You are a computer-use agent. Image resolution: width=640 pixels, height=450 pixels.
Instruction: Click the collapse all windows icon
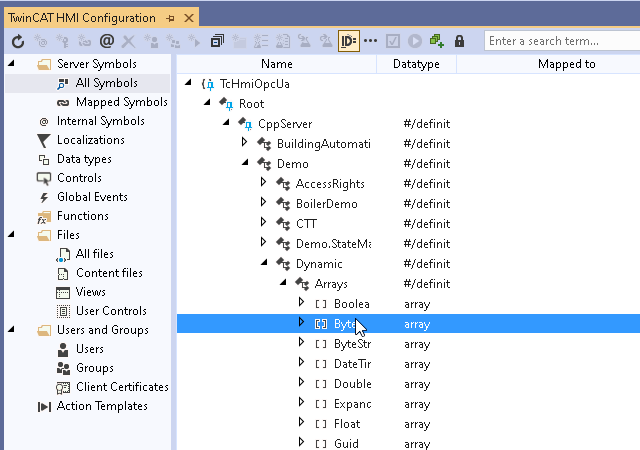pos(217,41)
